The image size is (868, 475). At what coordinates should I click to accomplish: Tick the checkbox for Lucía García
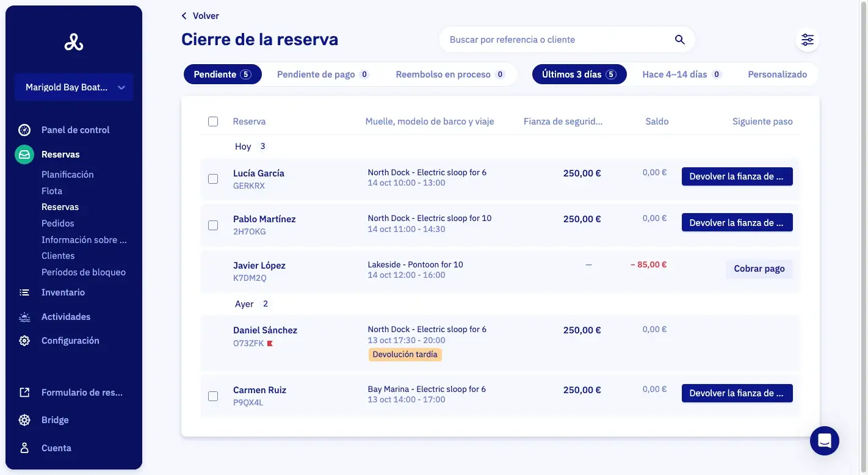(213, 179)
